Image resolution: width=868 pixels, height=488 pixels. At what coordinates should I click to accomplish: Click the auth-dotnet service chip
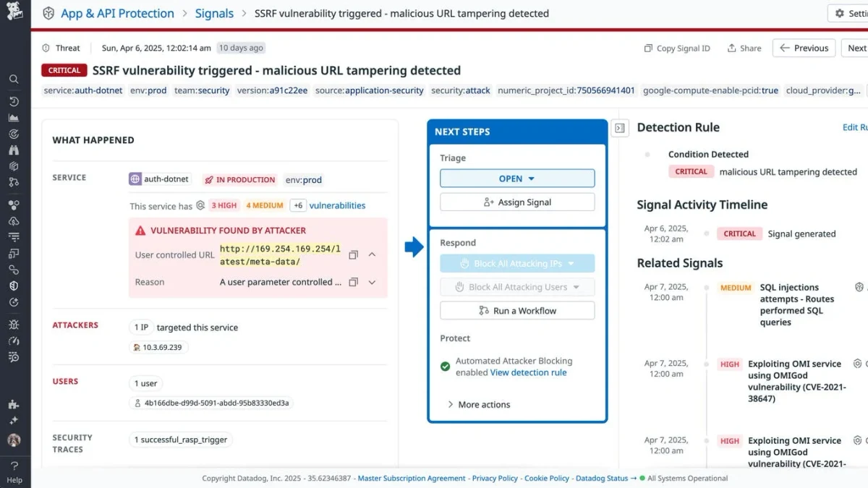(x=160, y=179)
